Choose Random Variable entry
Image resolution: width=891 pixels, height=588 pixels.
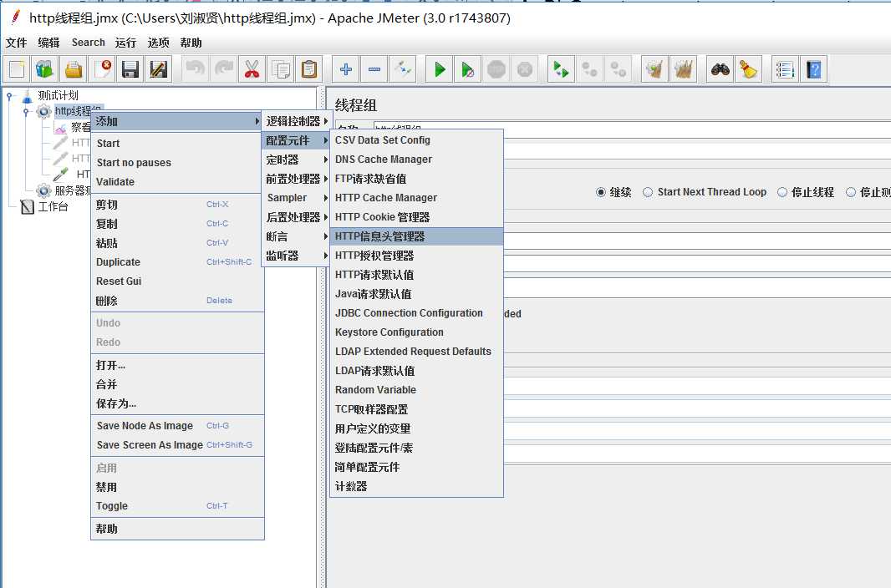point(416,390)
